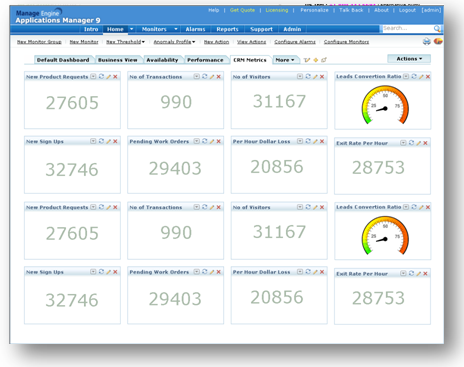Click the New Action link
The image size is (464, 367).
click(x=216, y=42)
